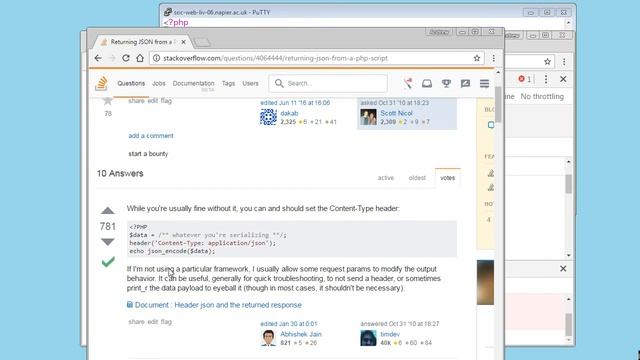Click edit under the top answer

[153, 322]
